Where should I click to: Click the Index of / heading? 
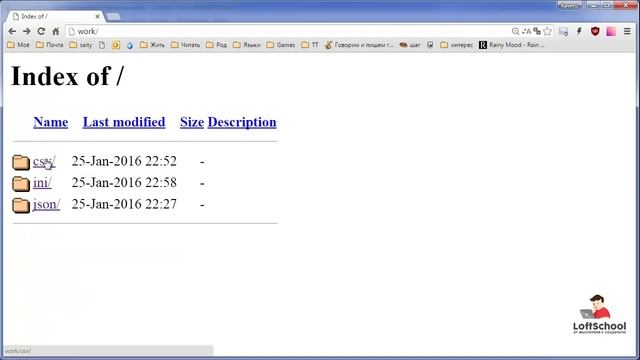pyautogui.click(x=67, y=76)
